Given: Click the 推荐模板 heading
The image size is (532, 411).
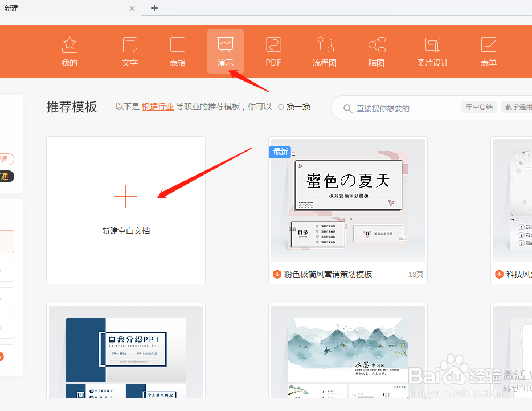Looking at the screenshot, I should point(72,107).
